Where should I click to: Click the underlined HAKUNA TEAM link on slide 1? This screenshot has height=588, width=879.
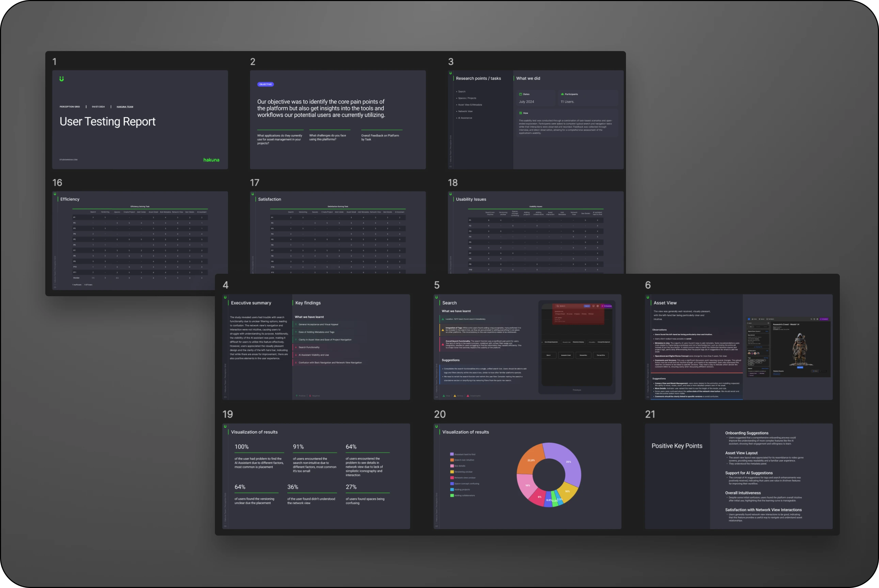(x=125, y=107)
